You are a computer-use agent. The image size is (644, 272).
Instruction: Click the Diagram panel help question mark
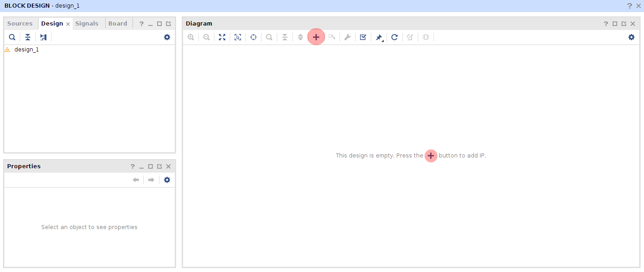(x=606, y=24)
